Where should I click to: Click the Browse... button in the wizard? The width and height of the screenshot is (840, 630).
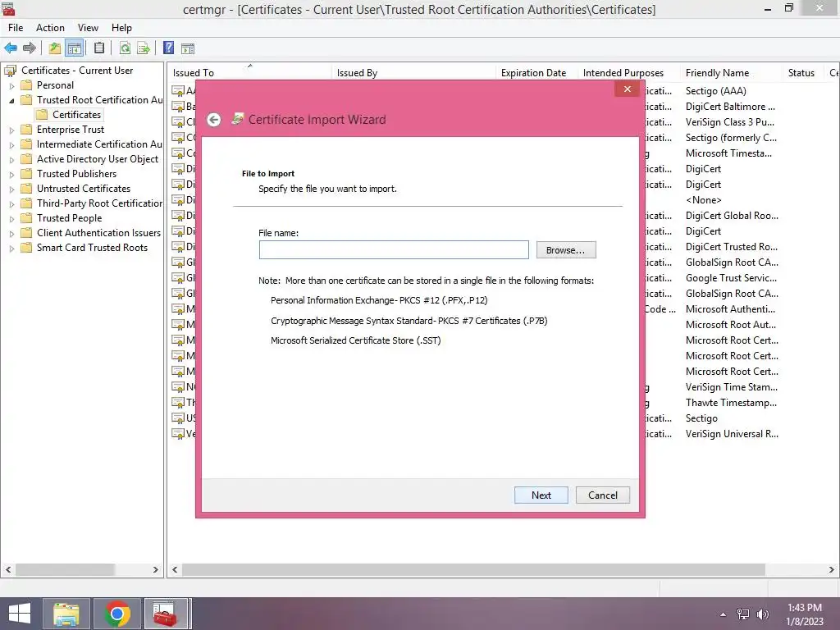click(566, 250)
